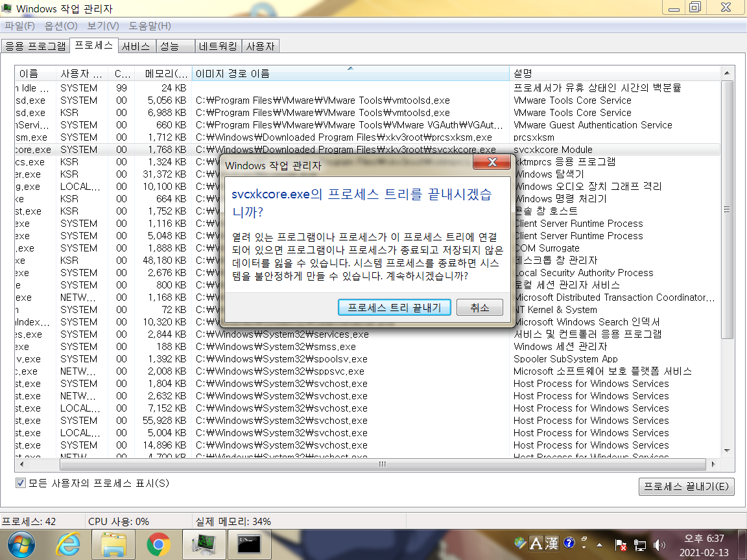This screenshot has width=747, height=560.
Task: Select the 프로세스 tab
Action: click(x=94, y=45)
